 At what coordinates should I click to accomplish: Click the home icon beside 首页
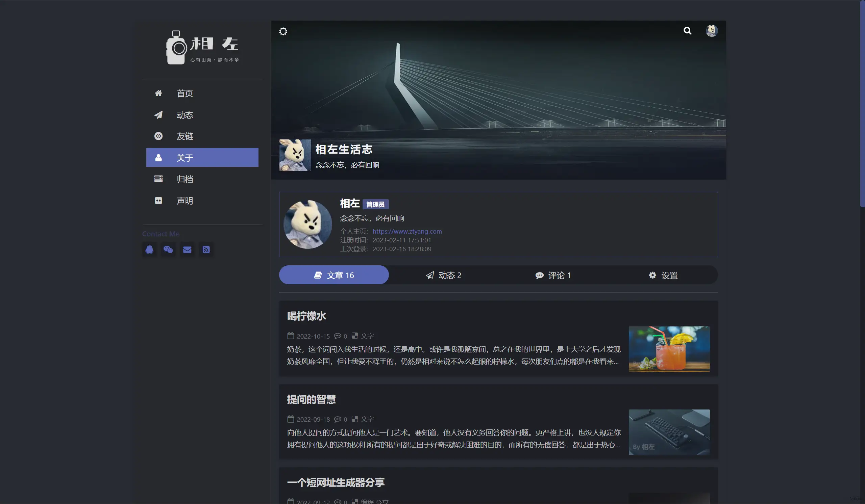pyautogui.click(x=158, y=93)
